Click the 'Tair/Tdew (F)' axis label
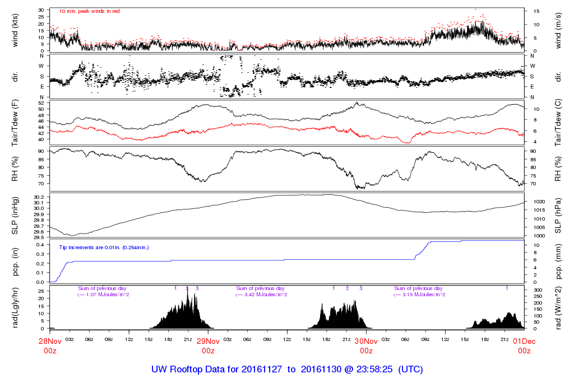The image size is (574, 392). click(x=15, y=123)
